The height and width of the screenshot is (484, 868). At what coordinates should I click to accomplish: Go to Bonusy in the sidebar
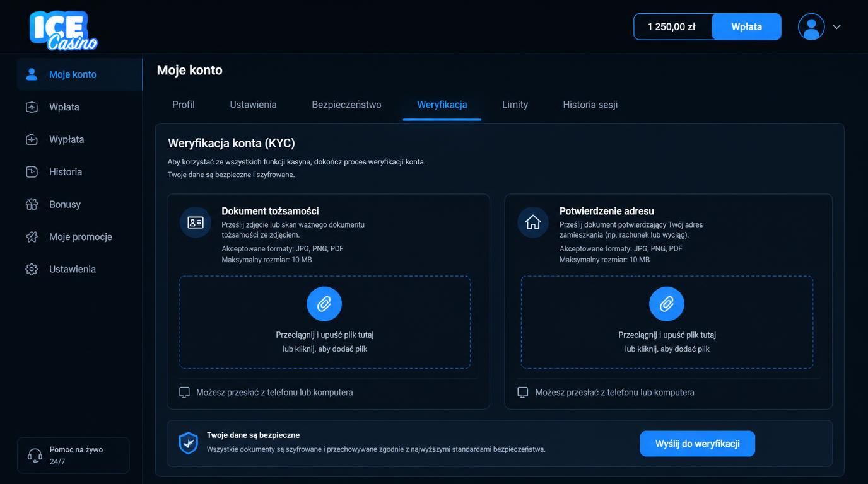[x=80, y=204]
